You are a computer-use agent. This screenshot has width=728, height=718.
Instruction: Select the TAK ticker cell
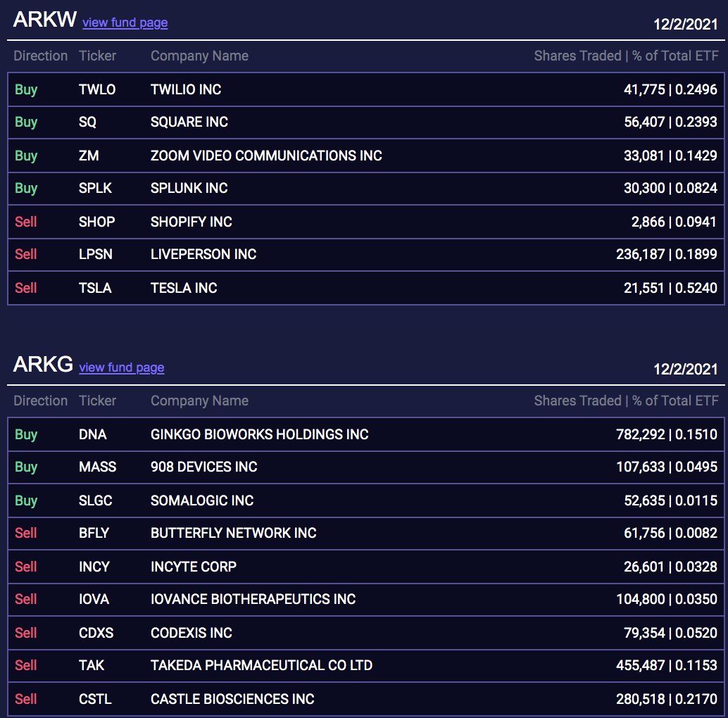pos(92,665)
